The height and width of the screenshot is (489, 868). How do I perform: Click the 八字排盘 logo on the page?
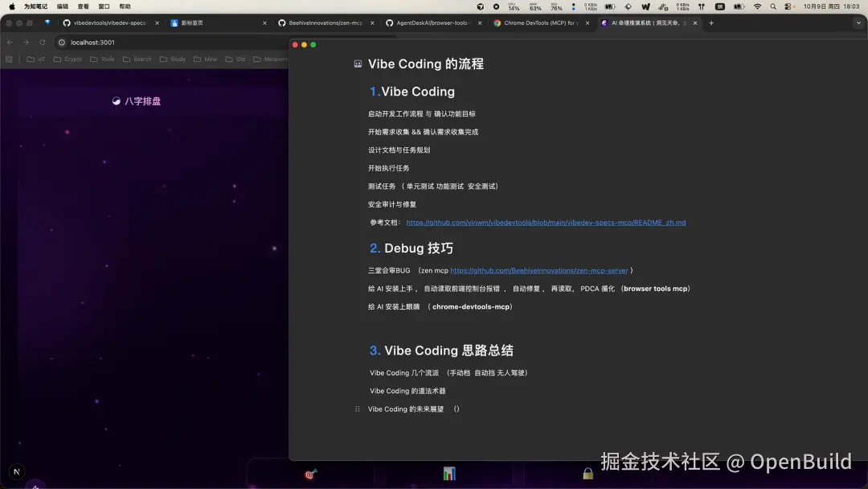click(136, 101)
